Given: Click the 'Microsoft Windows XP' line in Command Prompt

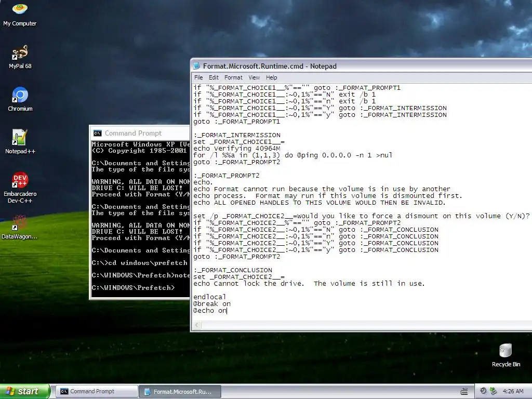Looking at the screenshot, I should click(140, 144).
